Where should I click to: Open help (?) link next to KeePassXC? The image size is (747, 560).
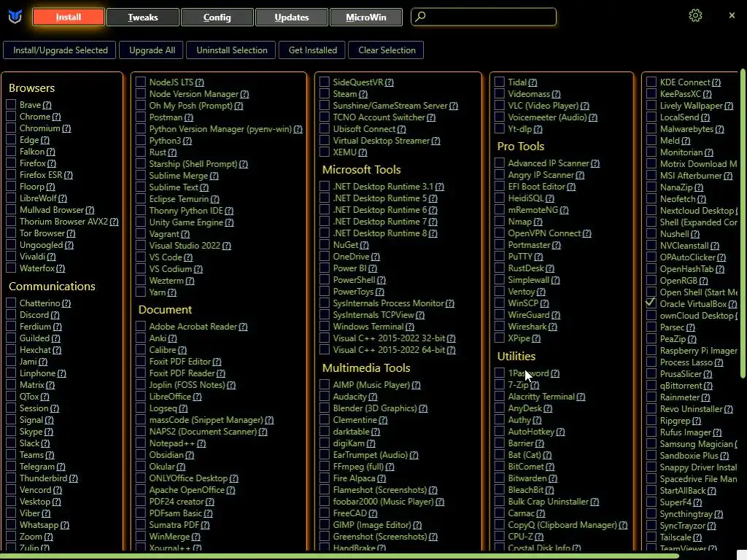[x=707, y=94]
